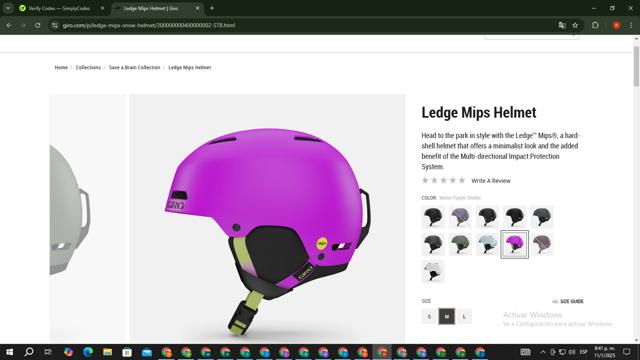Bookmark this page with the star icon

coord(575,25)
